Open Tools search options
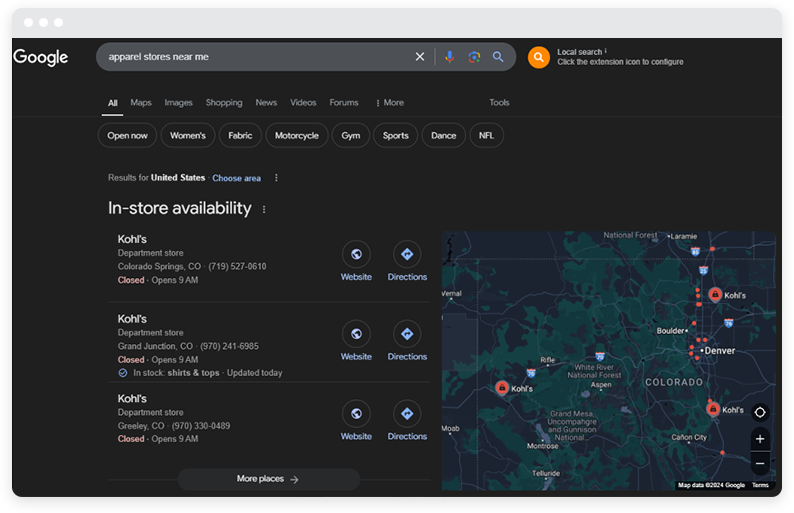The image size is (794, 513). (499, 103)
